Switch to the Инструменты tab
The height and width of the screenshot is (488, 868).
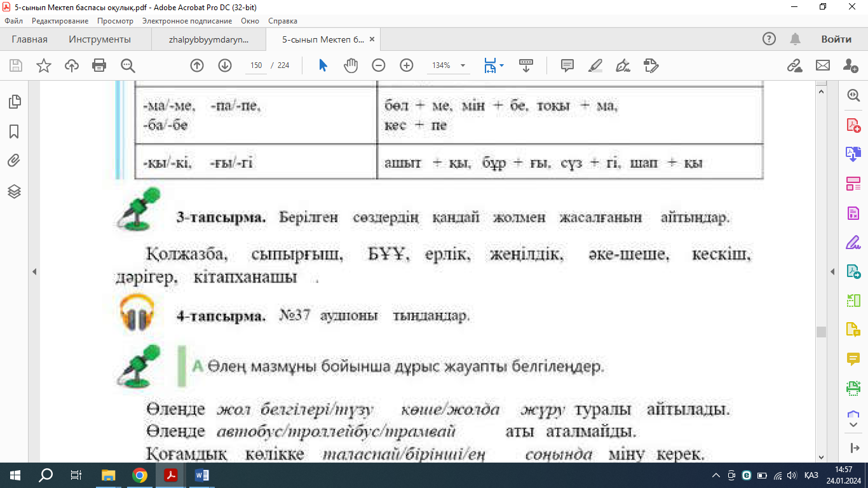[x=100, y=39]
